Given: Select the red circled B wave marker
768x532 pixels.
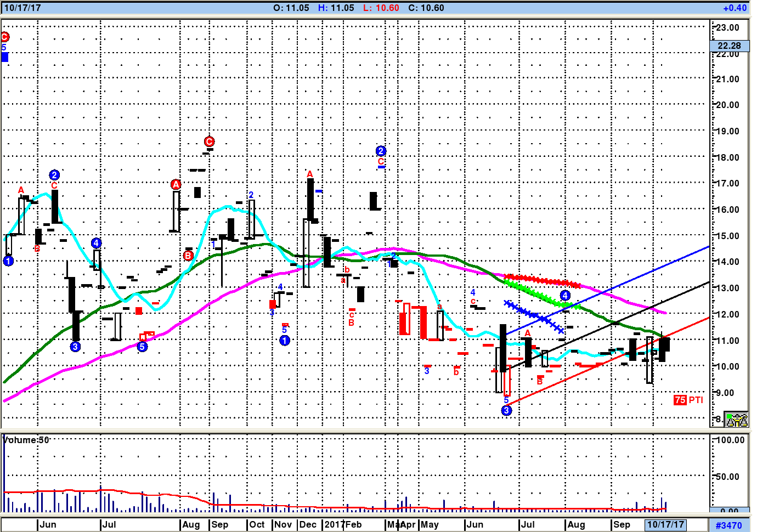Looking at the screenshot, I should (188, 256).
